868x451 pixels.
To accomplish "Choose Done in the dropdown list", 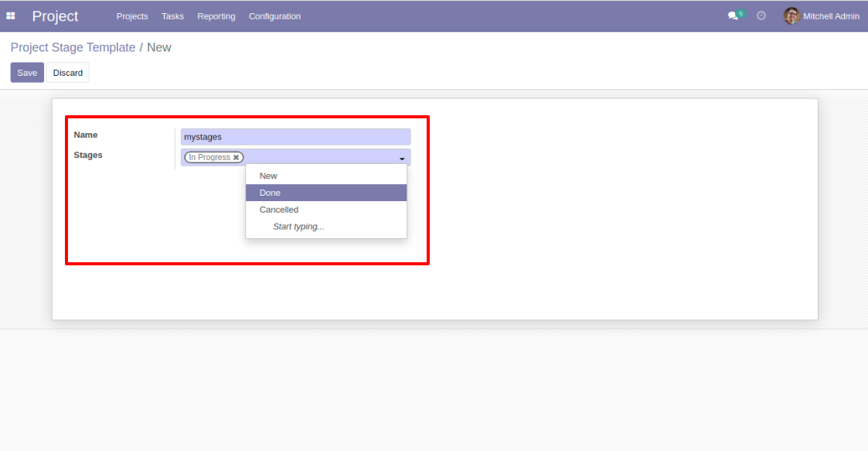I will point(326,193).
